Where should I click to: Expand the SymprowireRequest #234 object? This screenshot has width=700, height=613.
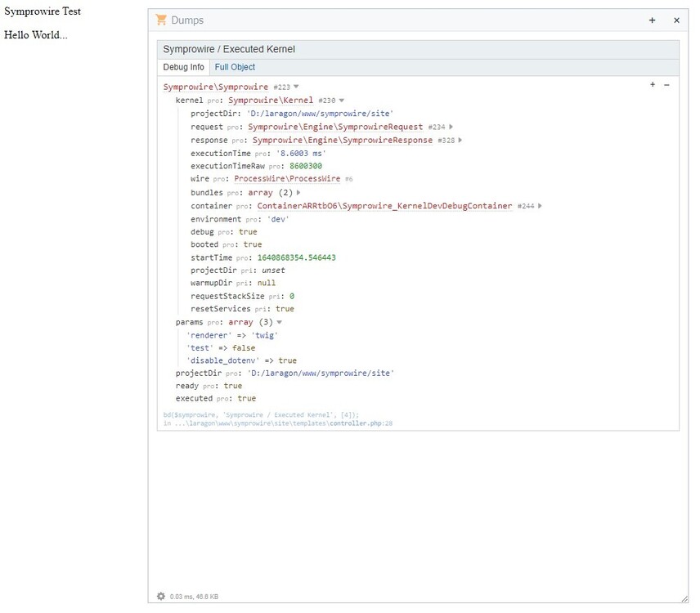[451, 127]
